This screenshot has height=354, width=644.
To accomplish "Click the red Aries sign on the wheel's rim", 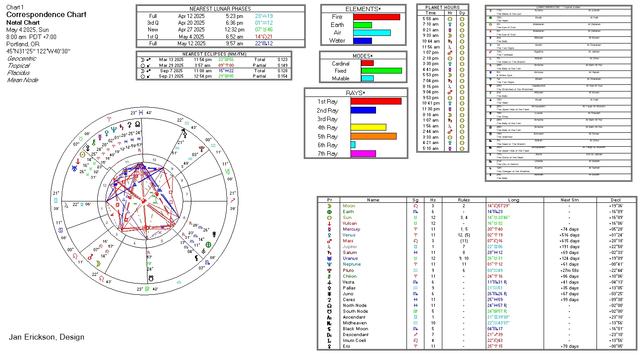I will tap(109, 119).
